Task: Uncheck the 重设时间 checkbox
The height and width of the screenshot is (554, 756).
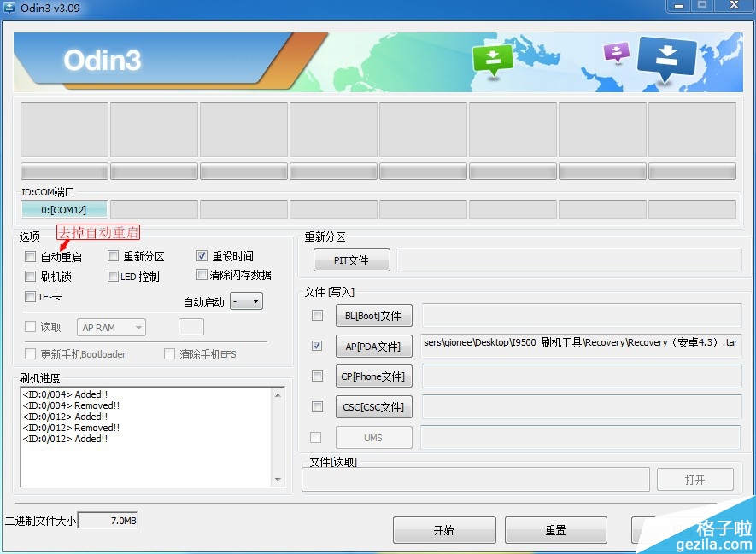Action: coord(202,255)
